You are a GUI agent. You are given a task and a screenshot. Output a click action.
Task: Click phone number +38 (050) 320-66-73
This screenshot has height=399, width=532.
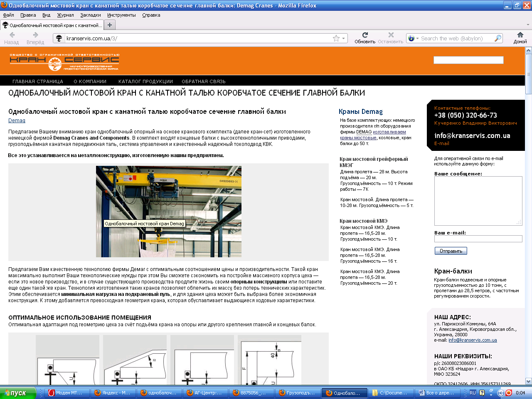[x=465, y=115]
